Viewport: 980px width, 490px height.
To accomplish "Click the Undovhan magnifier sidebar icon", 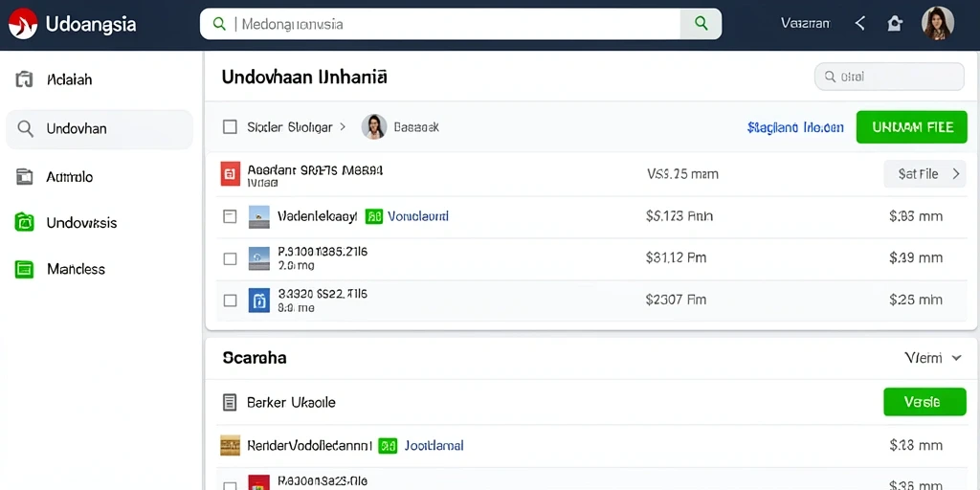I will 25,129.
